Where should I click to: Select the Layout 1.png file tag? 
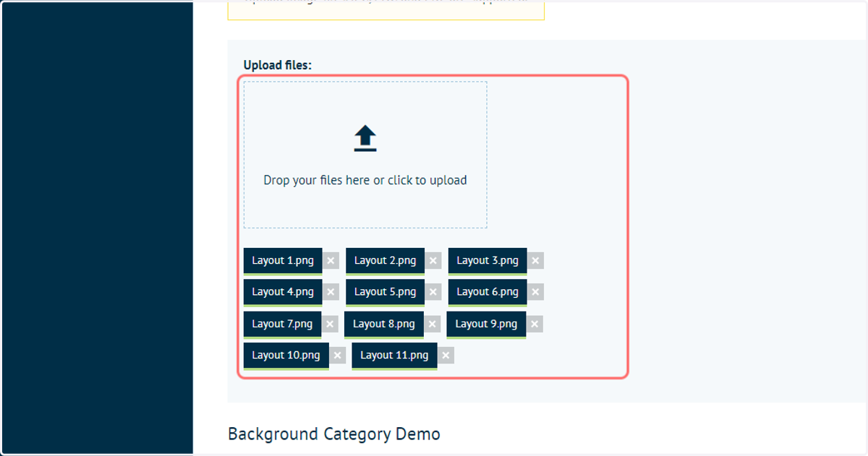(283, 261)
